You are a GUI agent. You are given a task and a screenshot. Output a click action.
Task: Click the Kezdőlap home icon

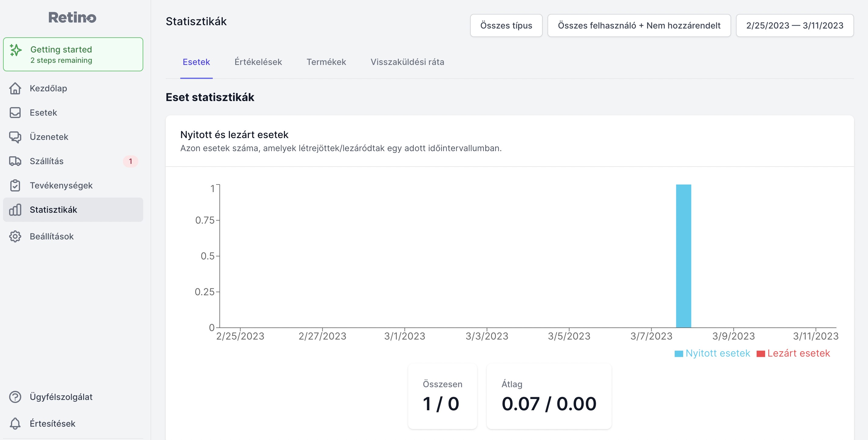pyautogui.click(x=15, y=88)
